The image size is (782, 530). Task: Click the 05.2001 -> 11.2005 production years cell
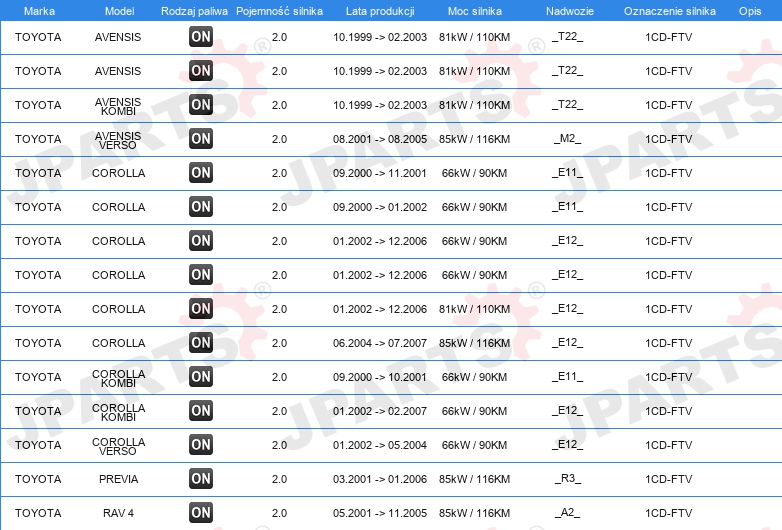pyautogui.click(x=380, y=513)
